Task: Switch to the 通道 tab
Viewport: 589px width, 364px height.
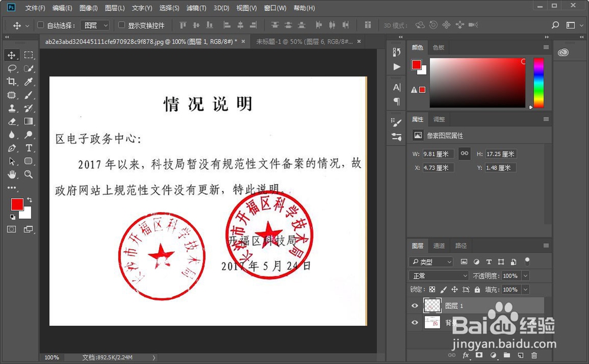Action: click(x=438, y=246)
